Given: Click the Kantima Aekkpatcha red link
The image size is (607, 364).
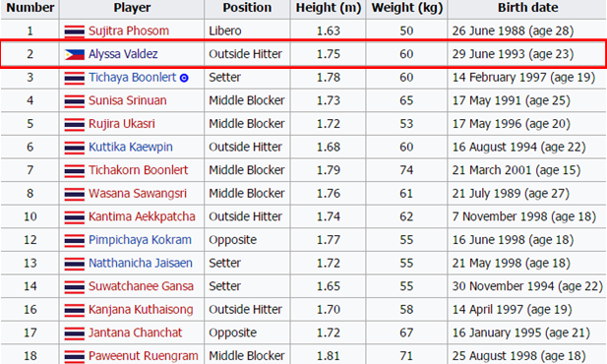Looking at the screenshot, I should (142, 216).
